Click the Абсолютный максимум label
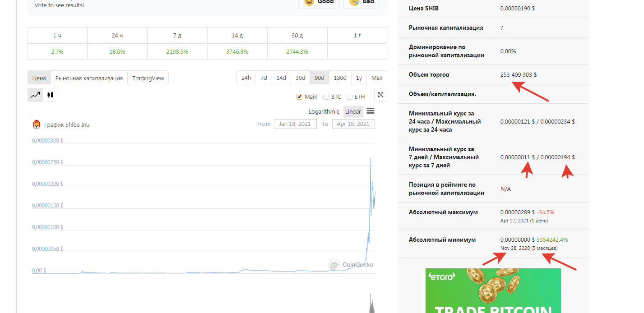Screen dimensions: 644x313 [443, 212]
